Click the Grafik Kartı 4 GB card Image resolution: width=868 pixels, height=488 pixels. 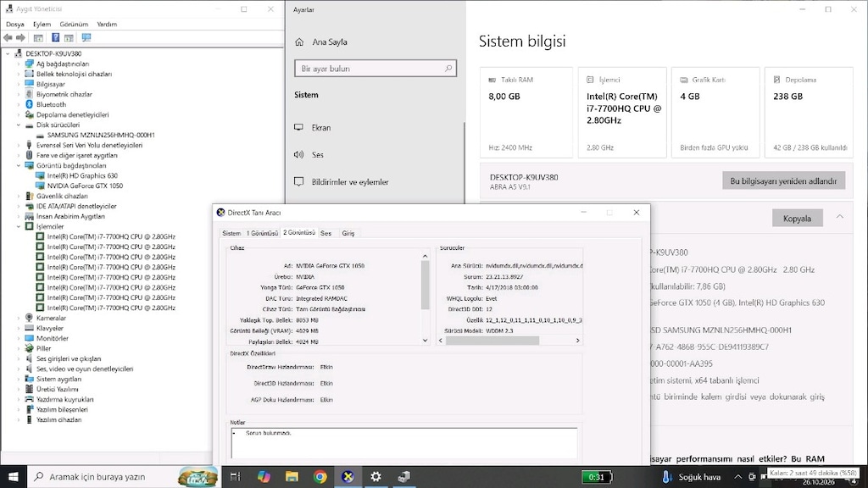(x=715, y=113)
